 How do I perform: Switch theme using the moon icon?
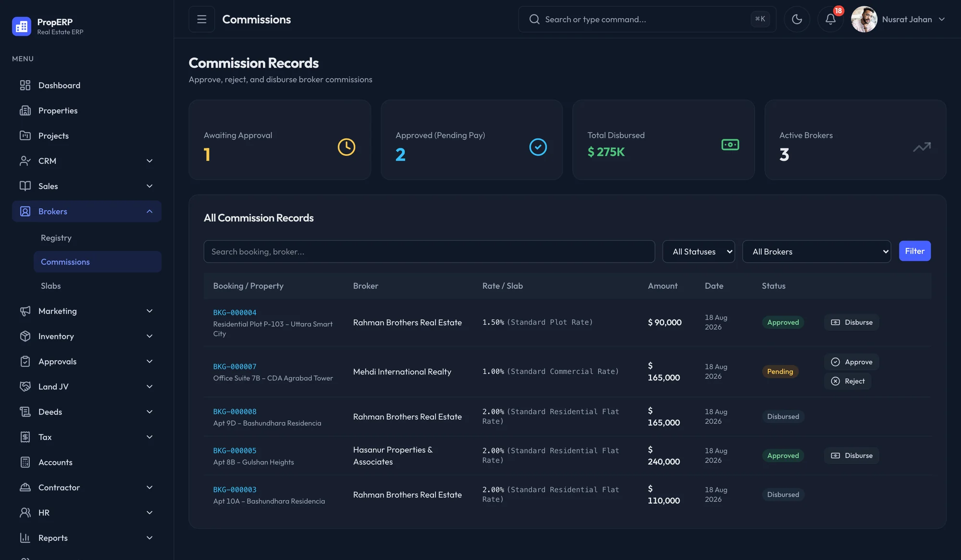coord(797,19)
